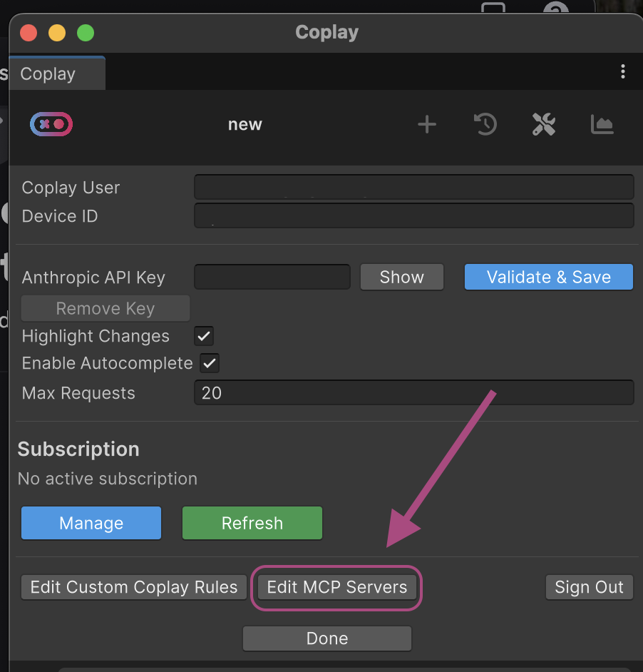
Task: Start a new chat with plus icon
Action: tap(427, 125)
